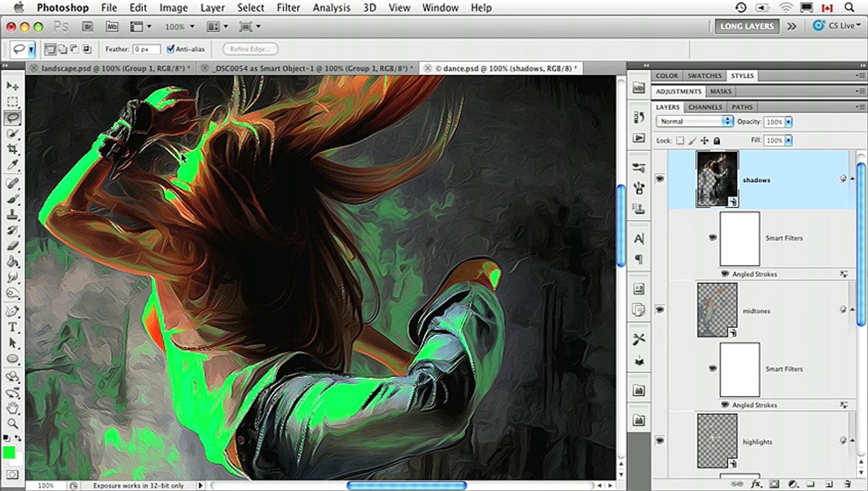The width and height of the screenshot is (868, 491).
Task: Toggle visibility of midtones layer
Action: click(660, 310)
